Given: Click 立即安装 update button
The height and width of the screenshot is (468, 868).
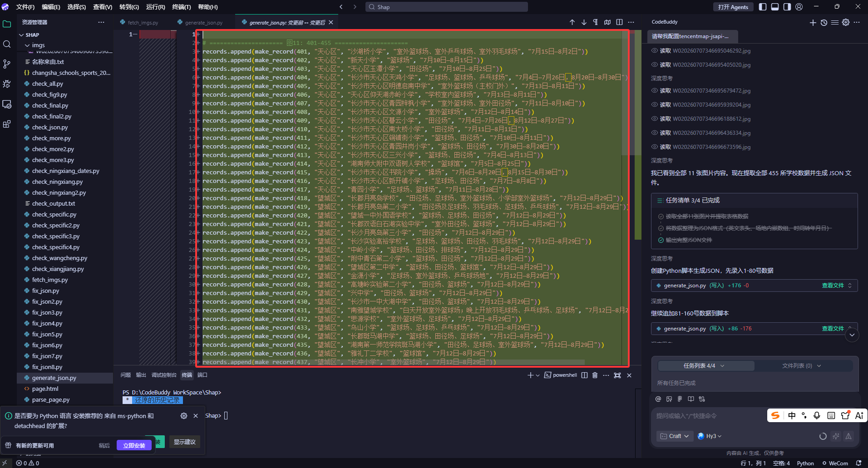Looking at the screenshot, I should (x=134, y=445).
